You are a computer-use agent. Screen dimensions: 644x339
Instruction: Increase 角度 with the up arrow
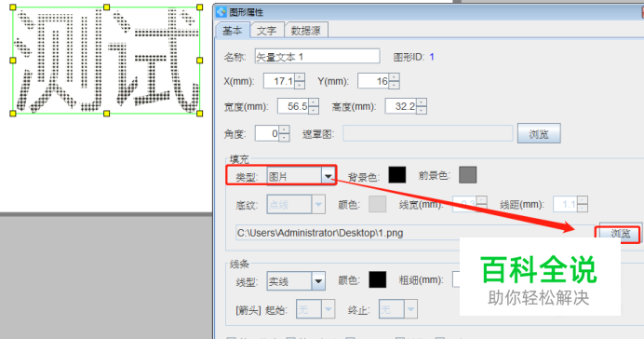point(284,129)
